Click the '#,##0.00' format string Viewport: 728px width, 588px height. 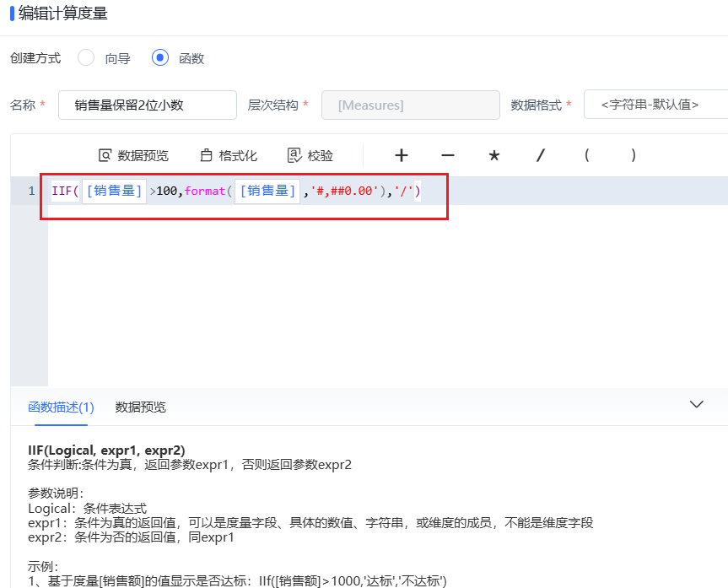(344, 191)
